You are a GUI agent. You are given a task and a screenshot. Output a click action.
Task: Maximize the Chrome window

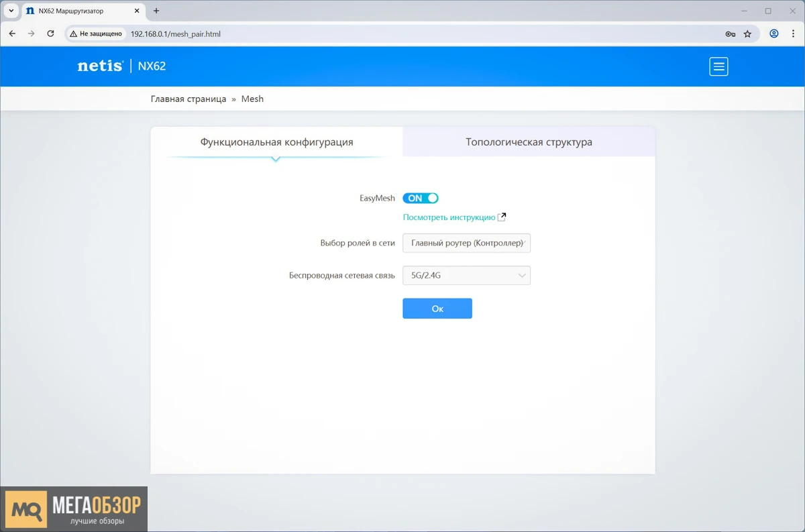768,11
